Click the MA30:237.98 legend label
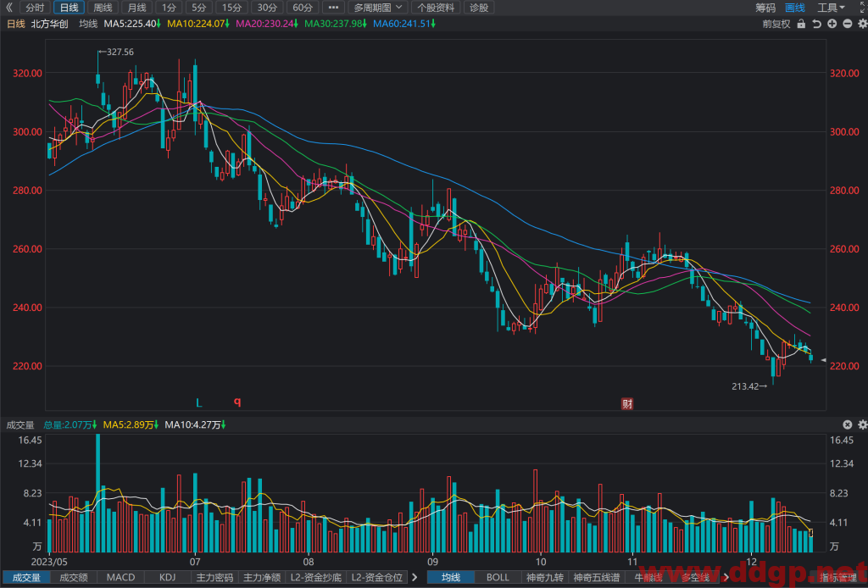Screen dimensions: 868x588 (336, 24)
